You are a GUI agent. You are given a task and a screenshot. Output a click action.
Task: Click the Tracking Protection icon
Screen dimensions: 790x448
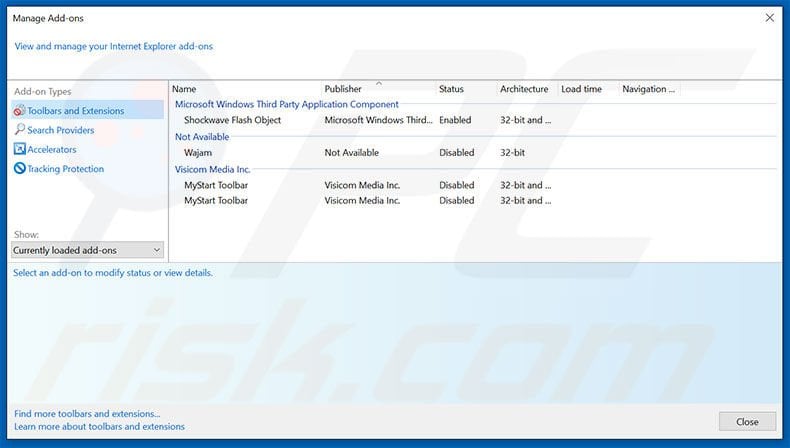coord(20,168)
